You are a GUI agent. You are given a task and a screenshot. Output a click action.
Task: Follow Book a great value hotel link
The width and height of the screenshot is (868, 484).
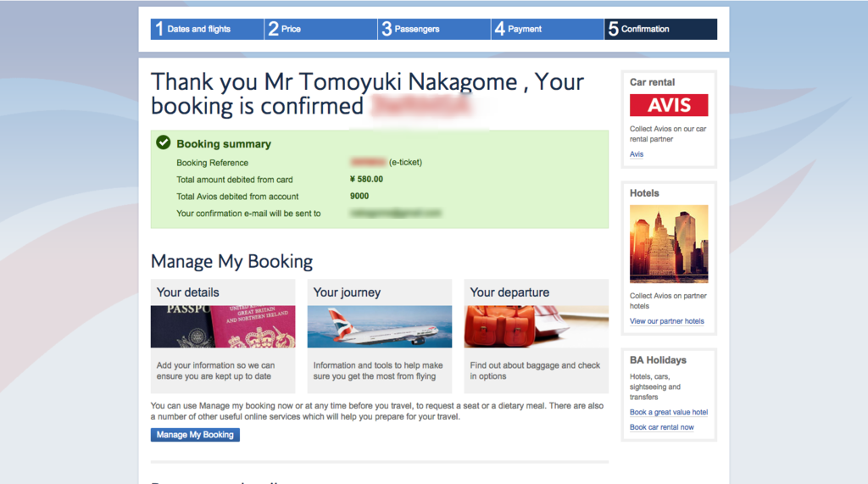(x=669, y=412)
